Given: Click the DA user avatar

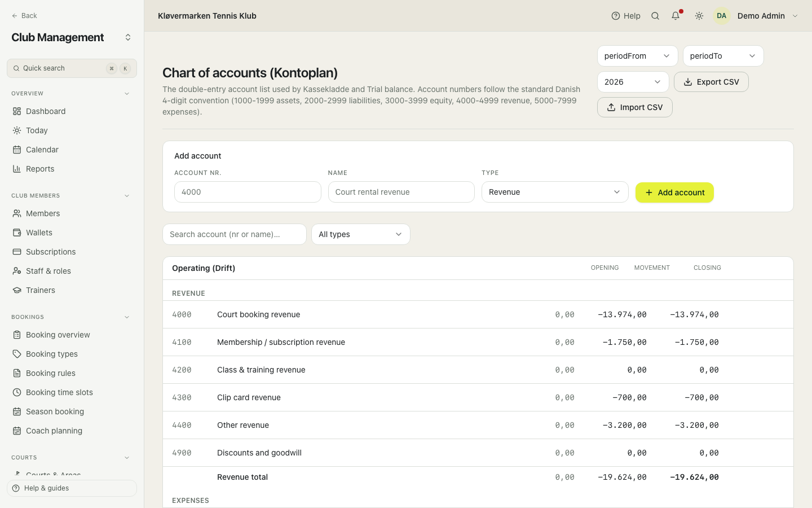Looking at the screenshot, I should [722, 16].
